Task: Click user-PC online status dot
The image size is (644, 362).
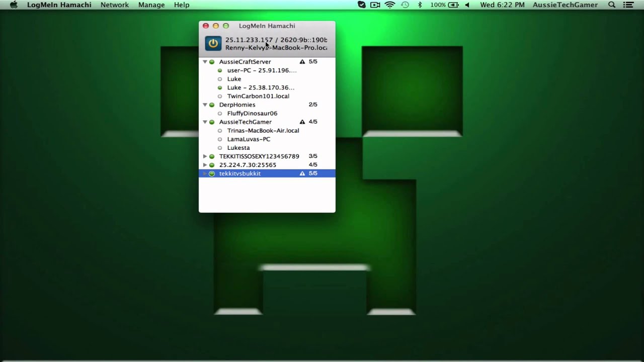Action: [x=220, y=70]
